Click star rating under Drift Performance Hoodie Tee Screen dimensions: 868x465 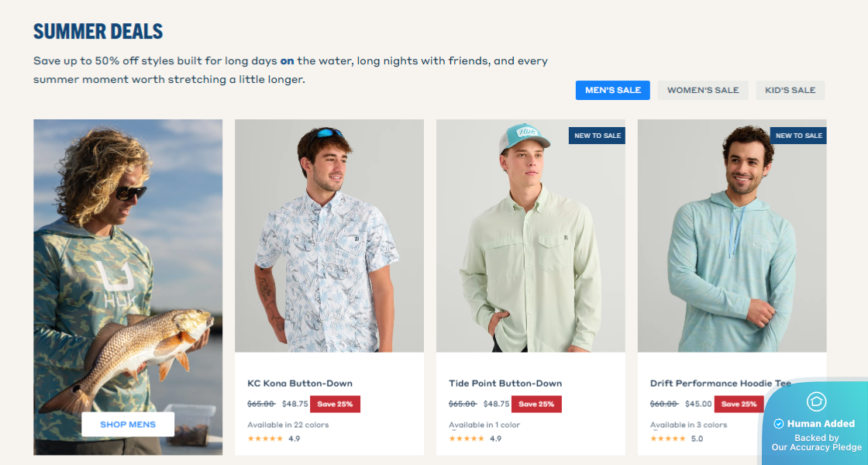pos(668,439)
